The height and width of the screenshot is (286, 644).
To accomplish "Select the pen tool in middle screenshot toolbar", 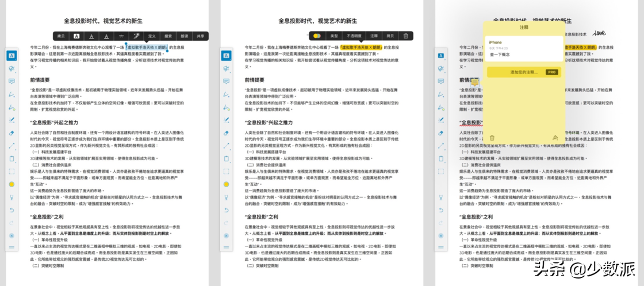I will tap(227, 94).
